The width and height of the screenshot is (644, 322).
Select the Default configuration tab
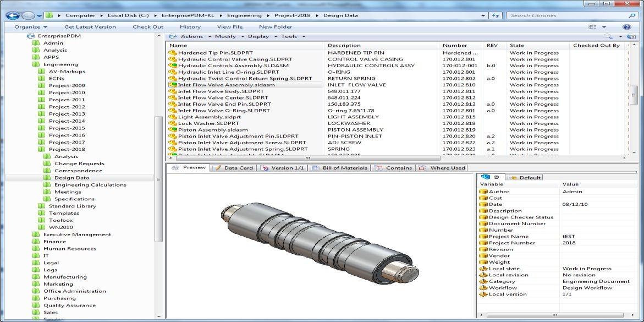[x=525, y=178]
